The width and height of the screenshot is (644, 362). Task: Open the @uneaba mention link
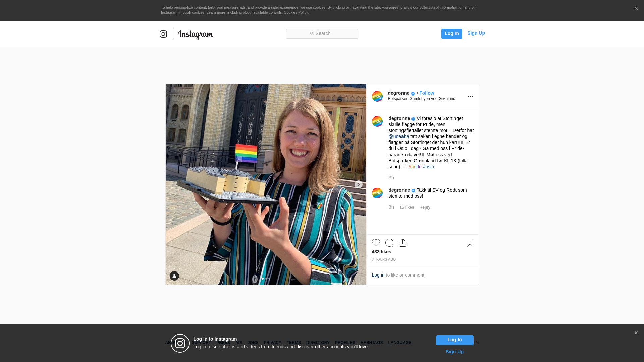(x=399, y=136)
